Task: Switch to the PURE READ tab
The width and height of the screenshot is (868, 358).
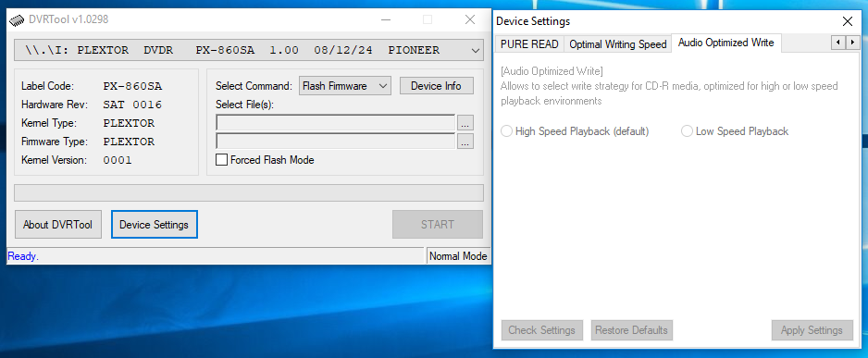Action: pos(529,43)
